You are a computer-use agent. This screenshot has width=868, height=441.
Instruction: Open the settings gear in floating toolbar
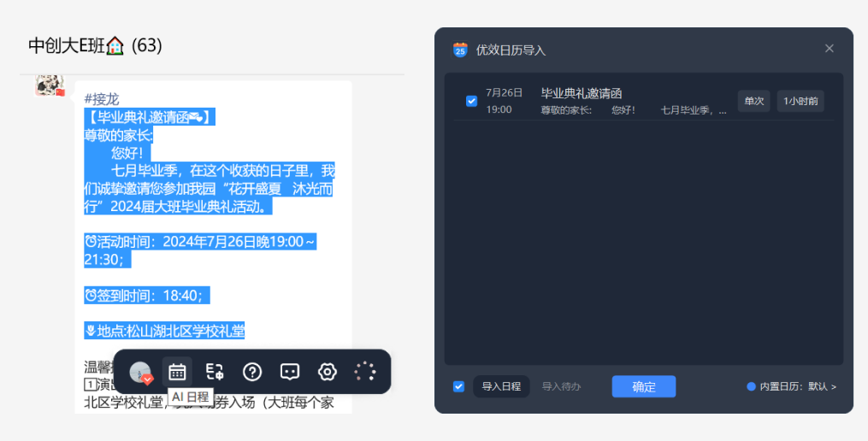(328, 371)
